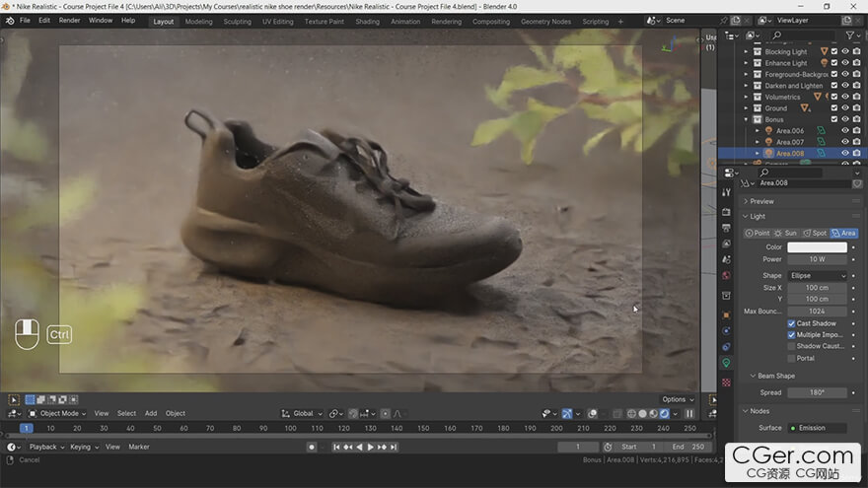Exclude the Volumetrics collection via checkbox

pyautogui.click(x=834, y=97)
